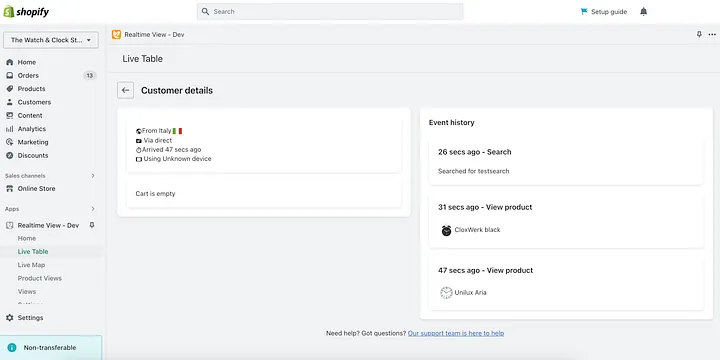Open Marketing in the sidebar
This screenshot has width=720, height=360.
point(33,142)
